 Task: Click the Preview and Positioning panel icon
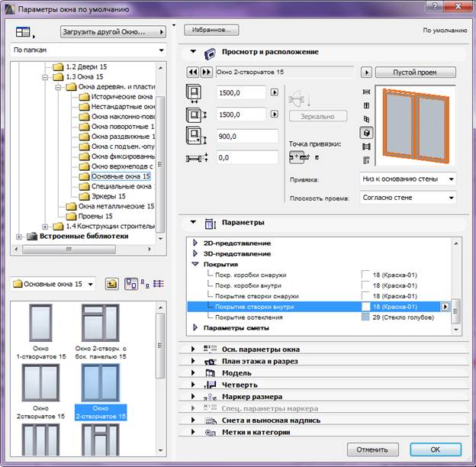[x=210, y=54]
